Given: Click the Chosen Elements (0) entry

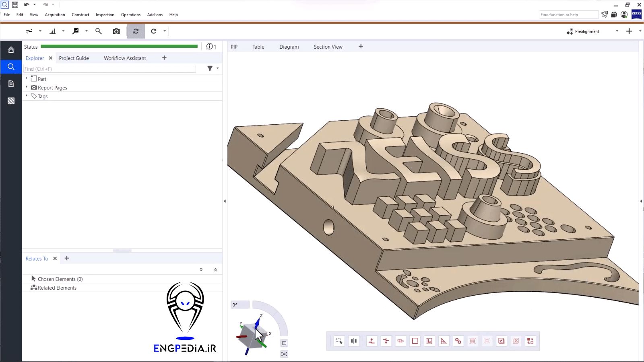Looking at the screenshot, I should (x=60, y=279).
